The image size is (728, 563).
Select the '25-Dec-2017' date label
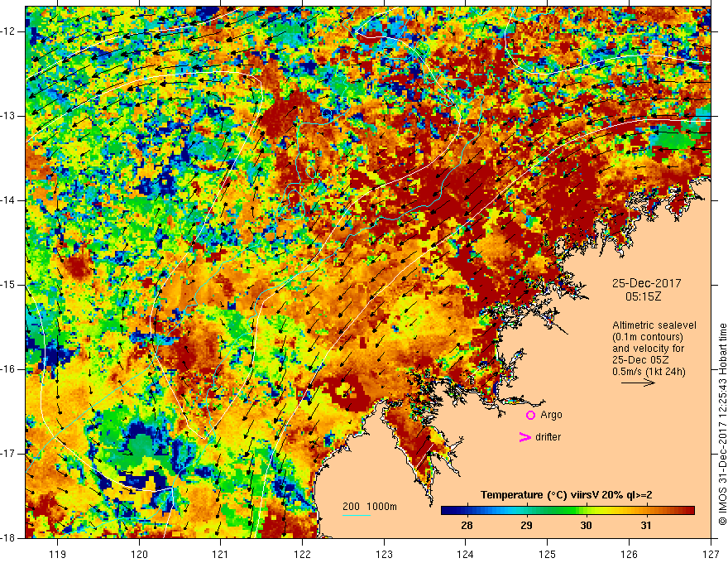[646, 283]
